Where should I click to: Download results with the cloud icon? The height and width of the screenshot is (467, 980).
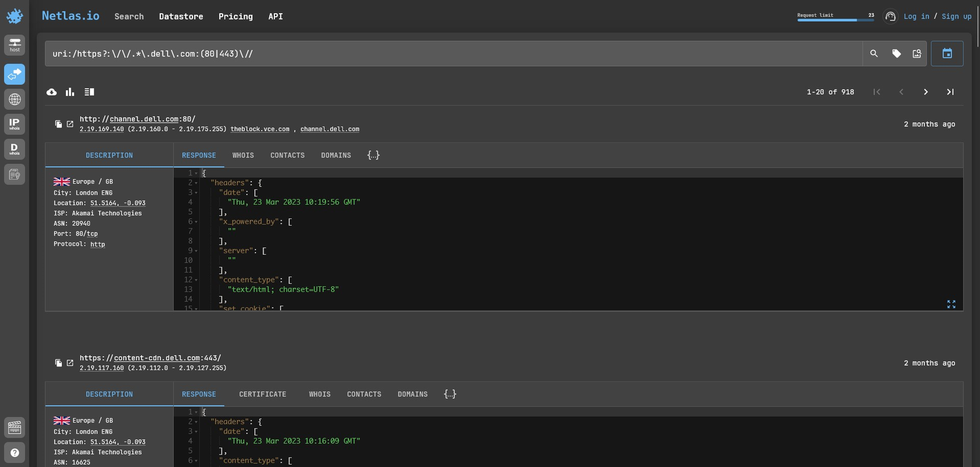(x=52, y=92)
